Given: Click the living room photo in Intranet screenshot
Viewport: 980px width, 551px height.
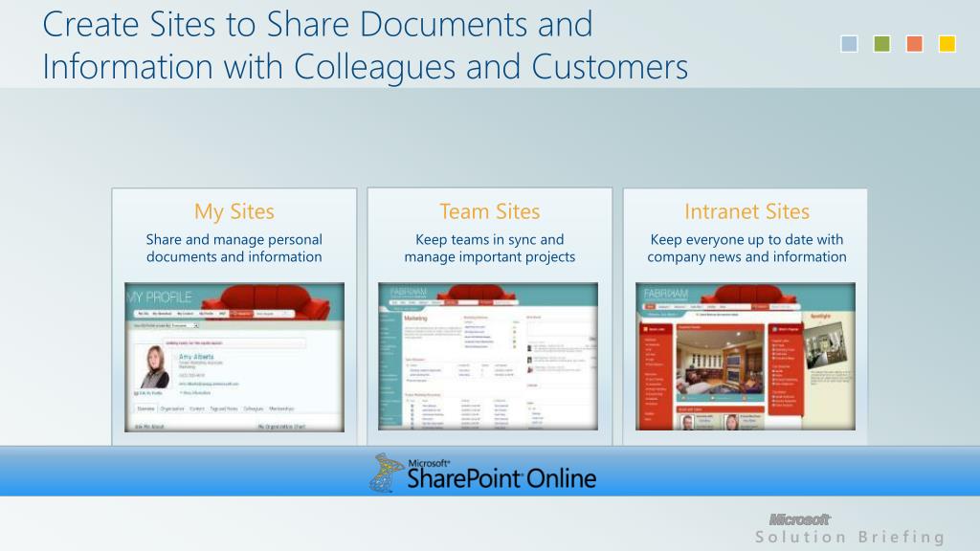Looking at the screenshot, I should [x=720, y=364].
